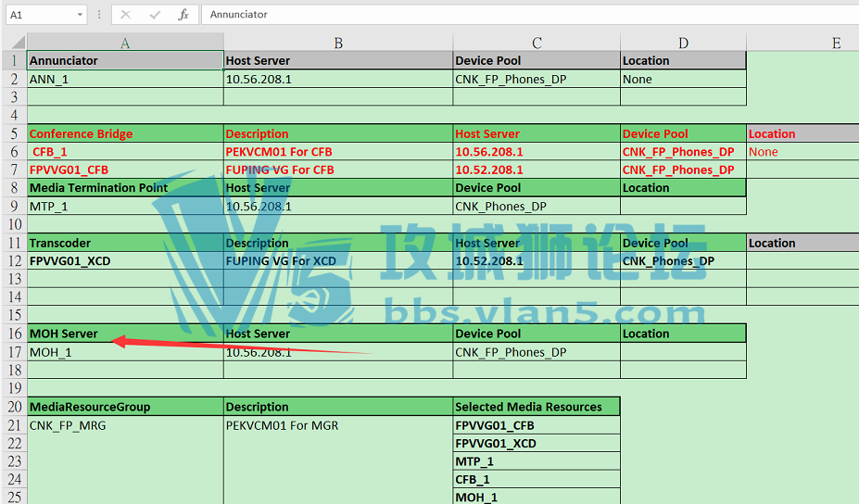Screen dimensions: 859x504
Task: Click the cancel entry X icon
Action: tap(126, 15)
